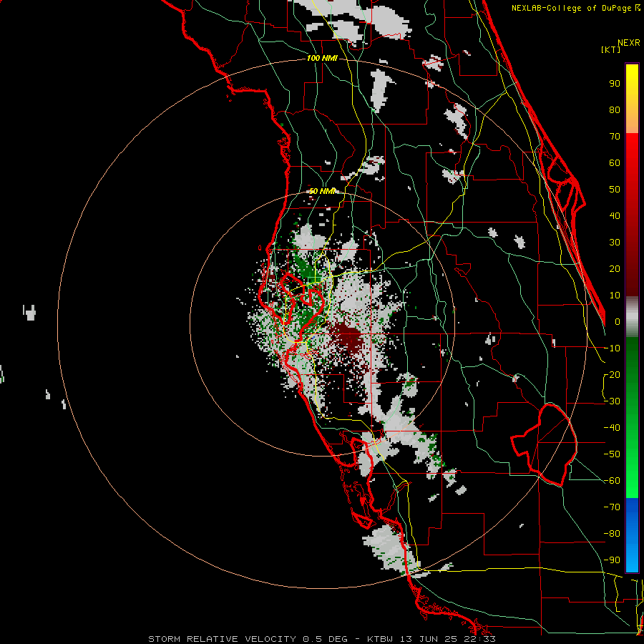Image resolution: width=644 pixels, height=644 pixels.
Task: Click the "-80" value on the velocity scale
Action: pos(613,534)
